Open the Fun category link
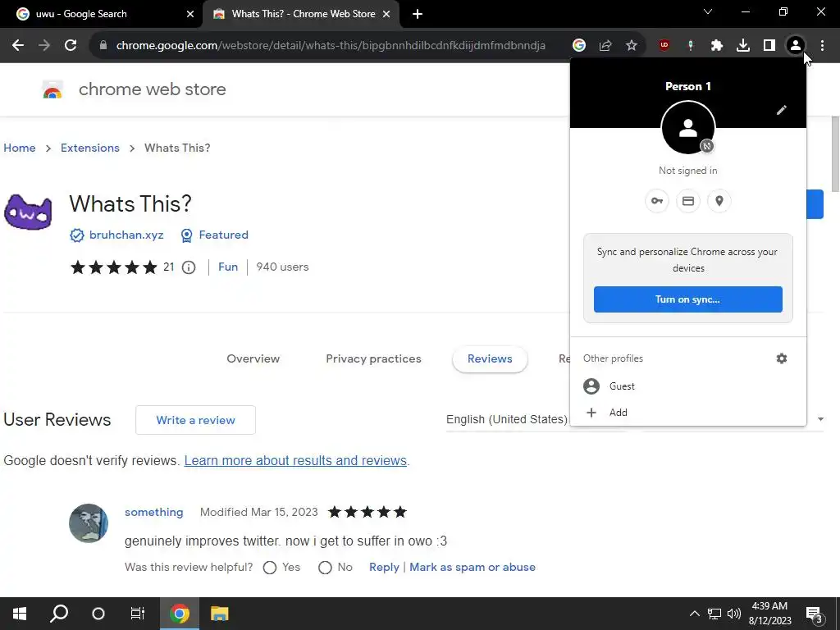 point(228,267)
